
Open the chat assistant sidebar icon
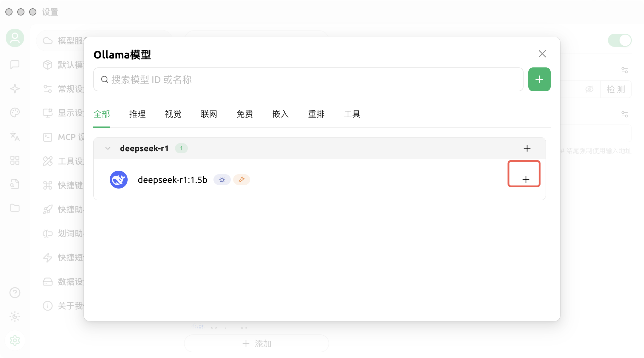[15, 64]
